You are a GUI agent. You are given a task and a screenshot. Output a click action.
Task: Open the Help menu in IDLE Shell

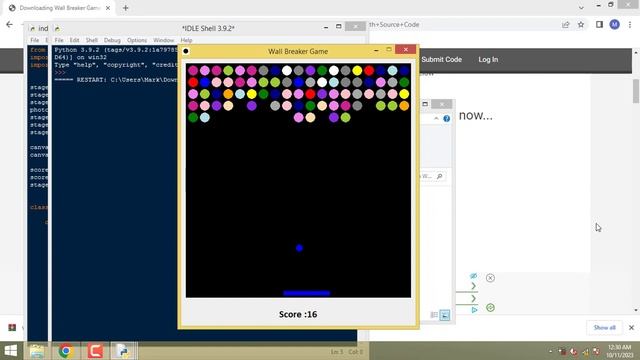pos(186,40)
